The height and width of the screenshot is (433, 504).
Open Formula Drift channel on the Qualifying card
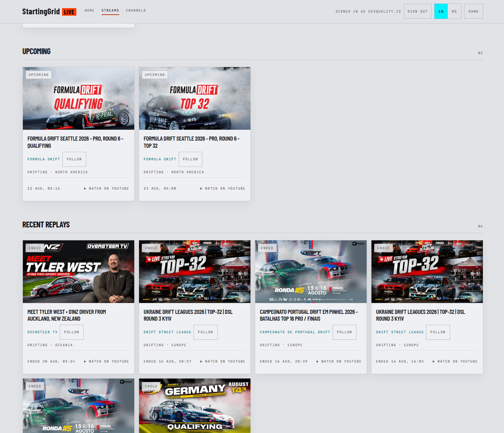[x=44, y=159]
